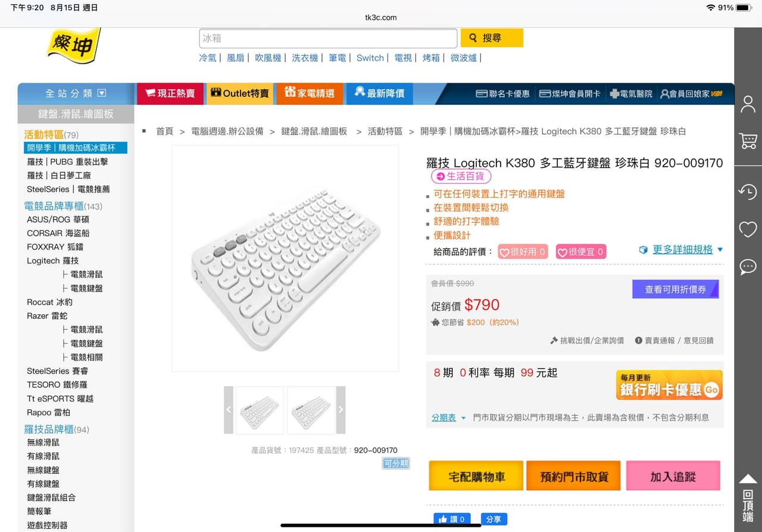Click the search button 搜尋
This screenshot has width=762, height=532.
492,38
